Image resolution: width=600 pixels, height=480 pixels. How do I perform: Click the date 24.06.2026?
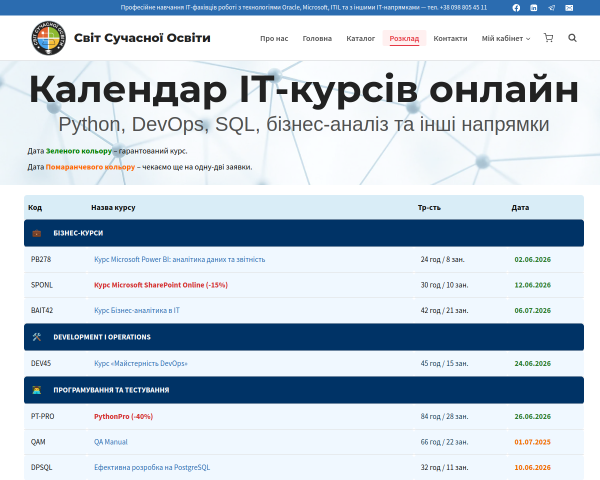532,364
